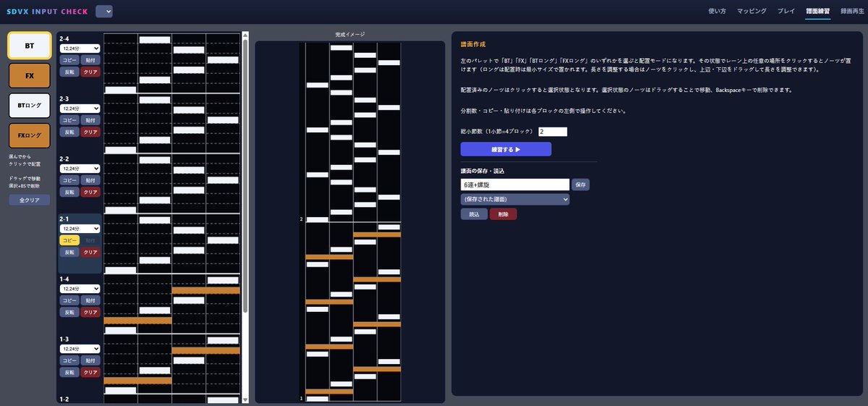868x406 pixels.
Task: Clear block 2-4 with クリア
Action: point(90,72)
